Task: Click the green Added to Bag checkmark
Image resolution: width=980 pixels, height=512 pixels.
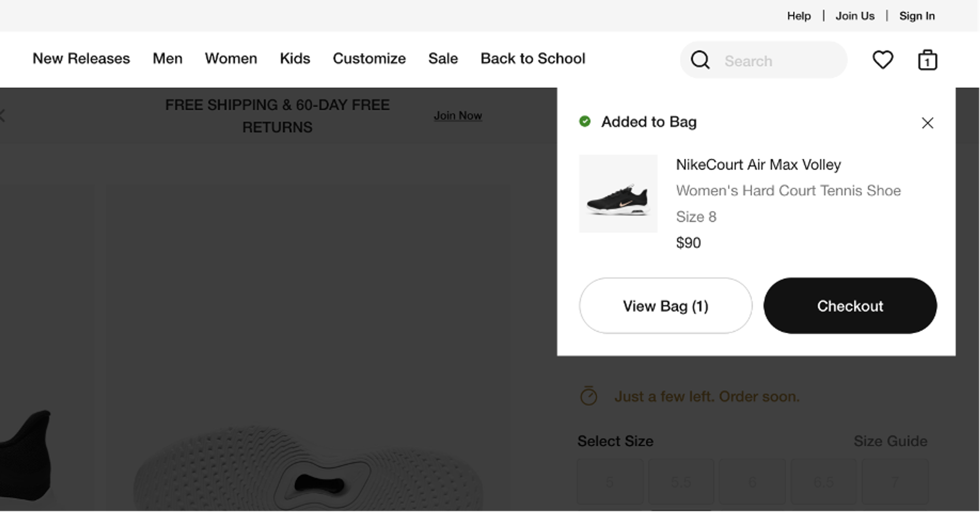Action: tap(585, 121)
